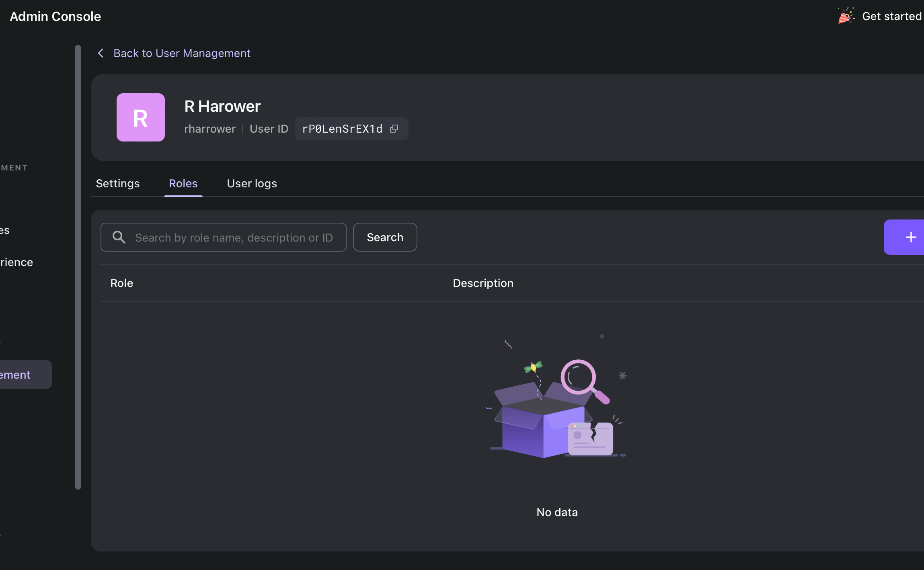Click the magnifier icon in search field
This screenshot has height=570, width=924.
pos(119,237)
